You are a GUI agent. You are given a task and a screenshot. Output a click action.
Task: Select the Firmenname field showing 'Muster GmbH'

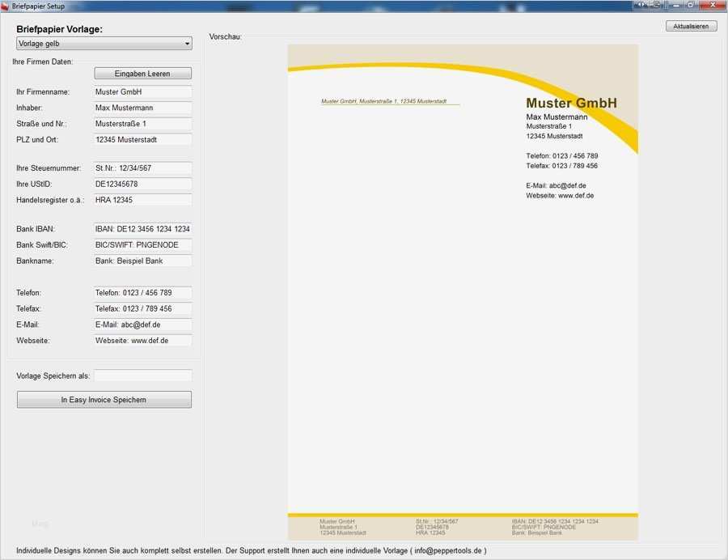142,91
